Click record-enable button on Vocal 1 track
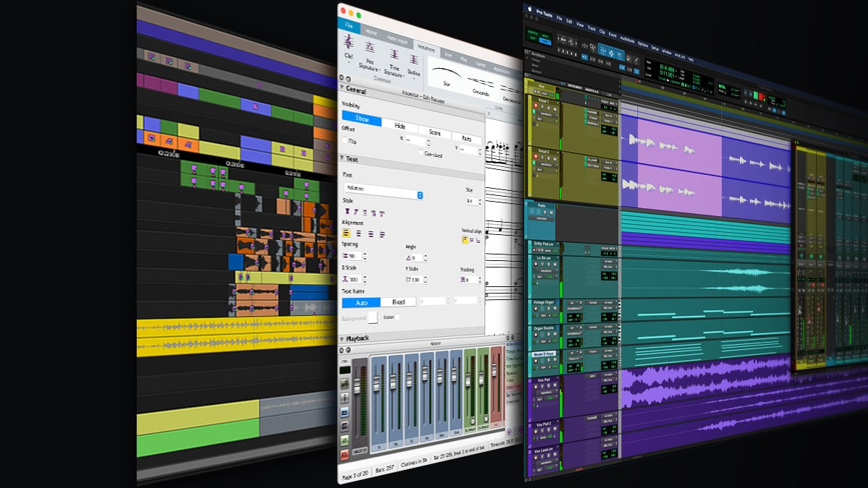Image resolution: width=868 pixels, height=488 pixels. (536, 106)
